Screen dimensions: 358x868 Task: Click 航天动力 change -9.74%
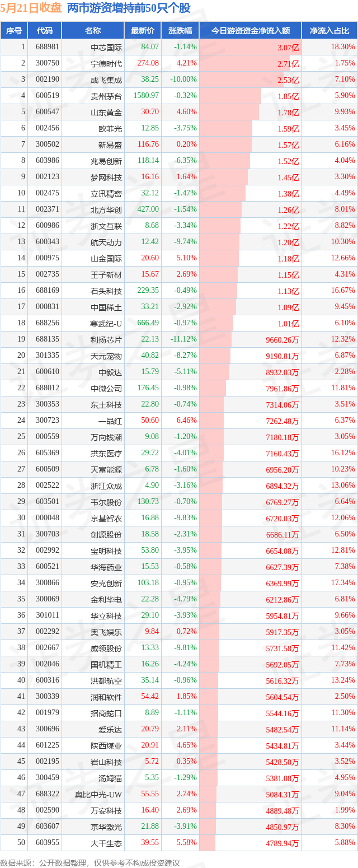click(x=185, y=242)
